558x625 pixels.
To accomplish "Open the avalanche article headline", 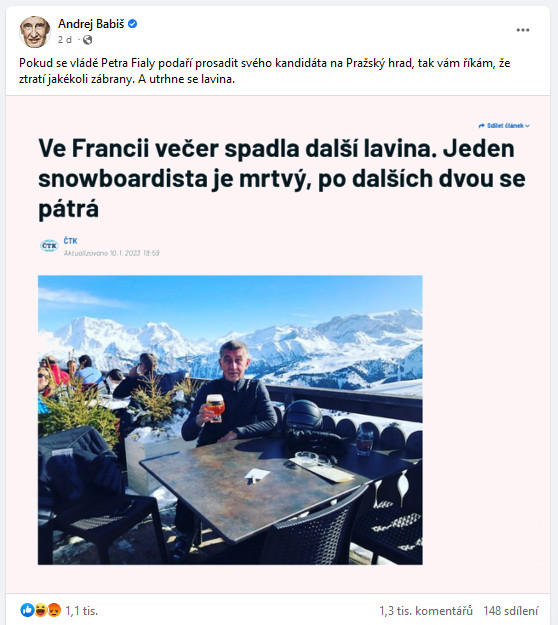I will [282, 179].
